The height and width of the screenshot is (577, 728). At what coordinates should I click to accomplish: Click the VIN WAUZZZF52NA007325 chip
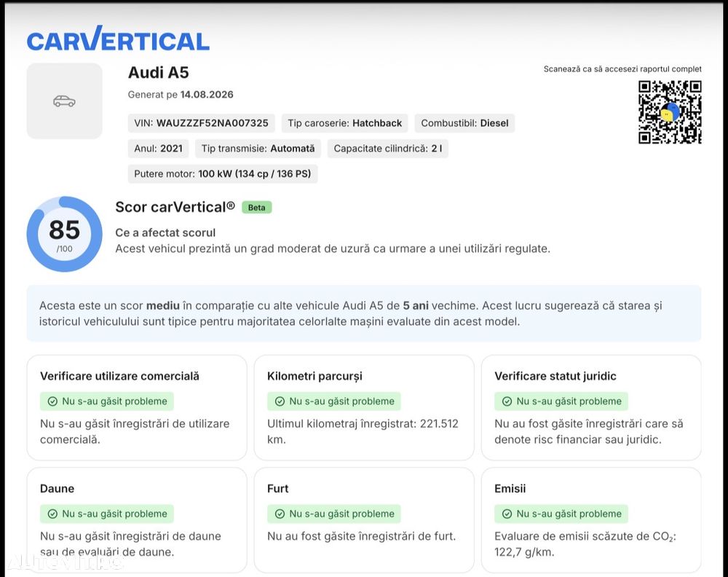[201, 123]
